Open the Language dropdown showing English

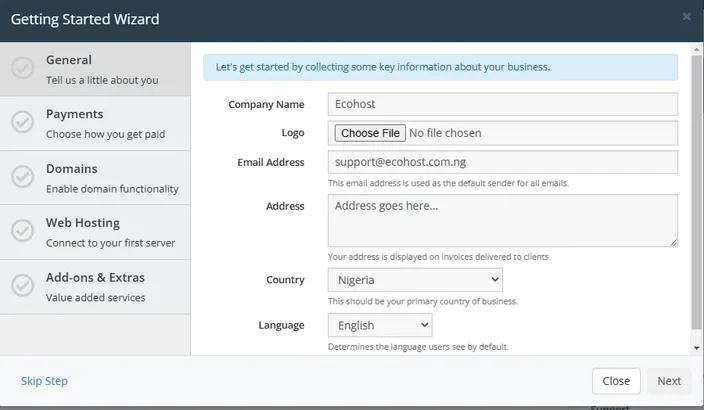tap(380, 325)
